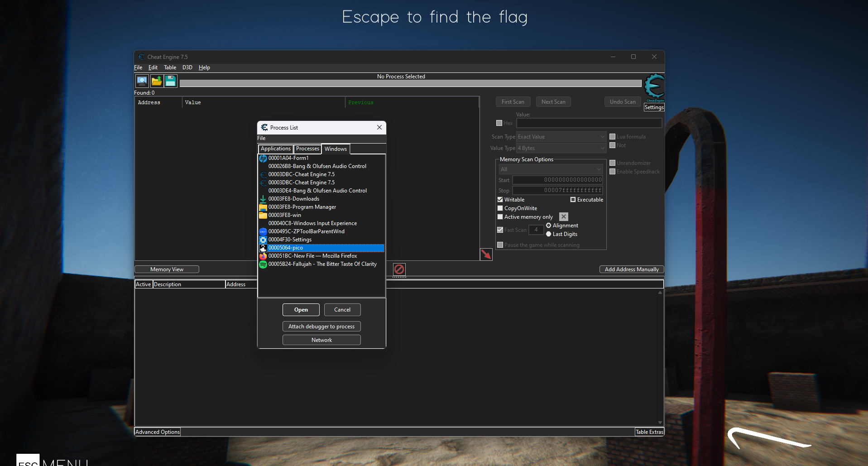Open Settings under the logo
Screen dimensions: 868x466
tap(654, 107)
